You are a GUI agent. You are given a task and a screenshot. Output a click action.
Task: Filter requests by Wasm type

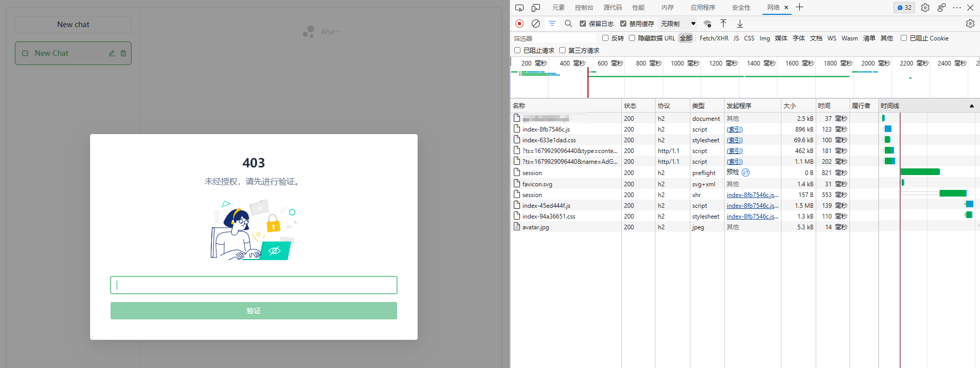click(850, 38)
